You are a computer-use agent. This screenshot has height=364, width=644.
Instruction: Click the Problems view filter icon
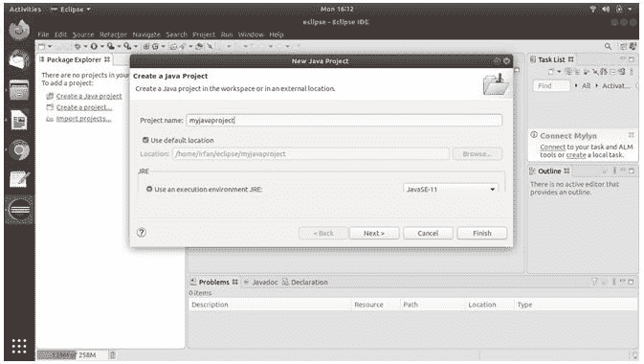(594, 282)
